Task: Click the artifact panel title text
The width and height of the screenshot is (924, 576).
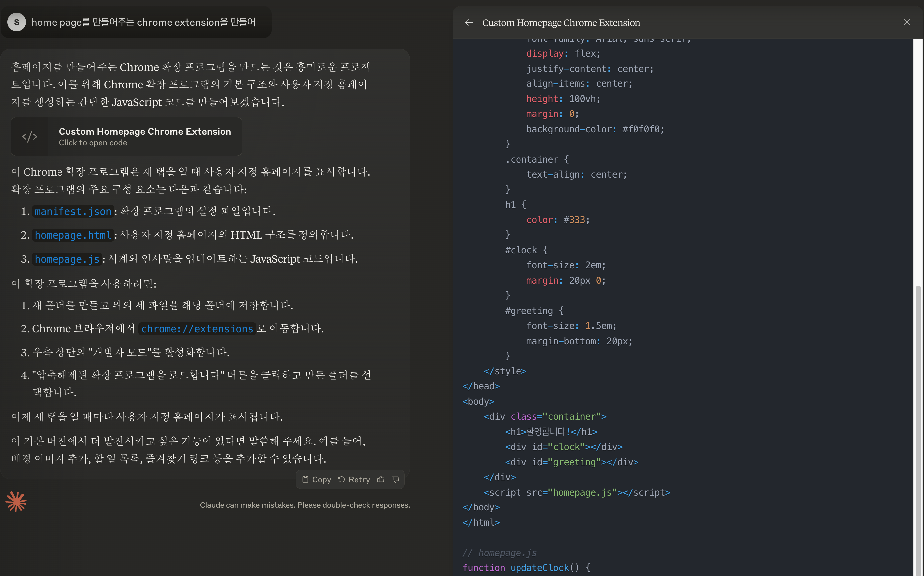Action: [561, 23]
